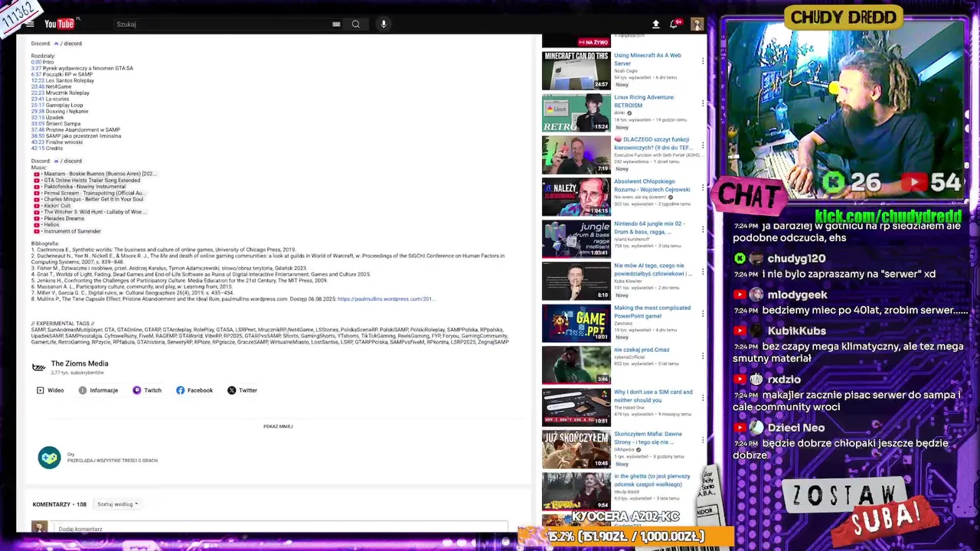This screenshot has height=551, width=980.
Task: Open the channel's Facebook link
Action: click(194, 390)
